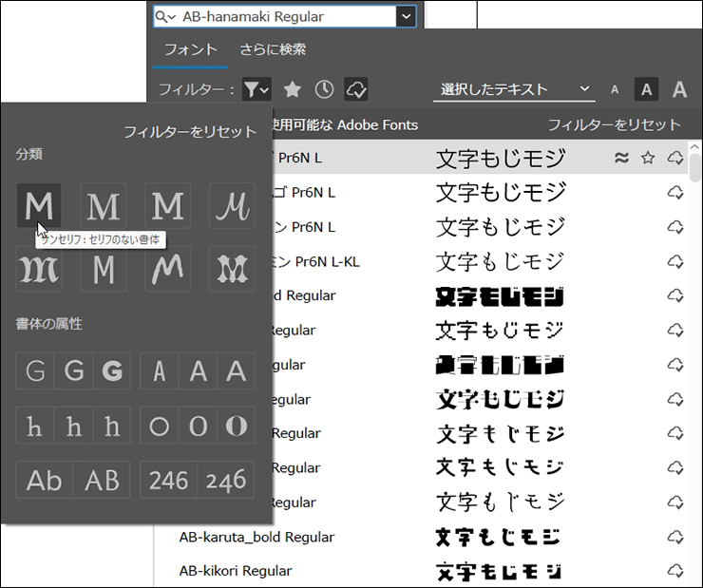
Task: Pick the Blackletter classification filter
Action: pyautogui.click(x=39, y=270)
